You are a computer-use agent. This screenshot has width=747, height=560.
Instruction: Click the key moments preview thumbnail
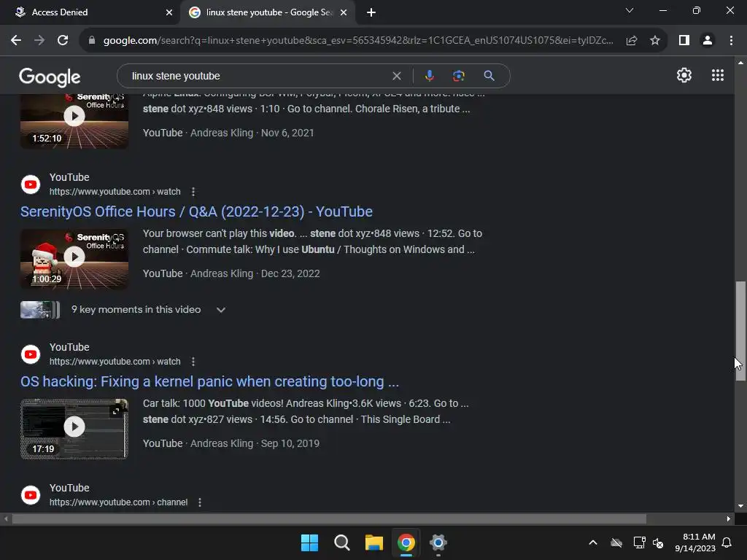point(40,309)
